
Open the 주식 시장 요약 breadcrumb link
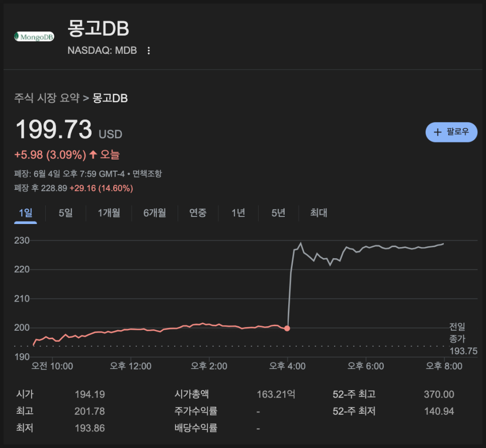[47, 98]
